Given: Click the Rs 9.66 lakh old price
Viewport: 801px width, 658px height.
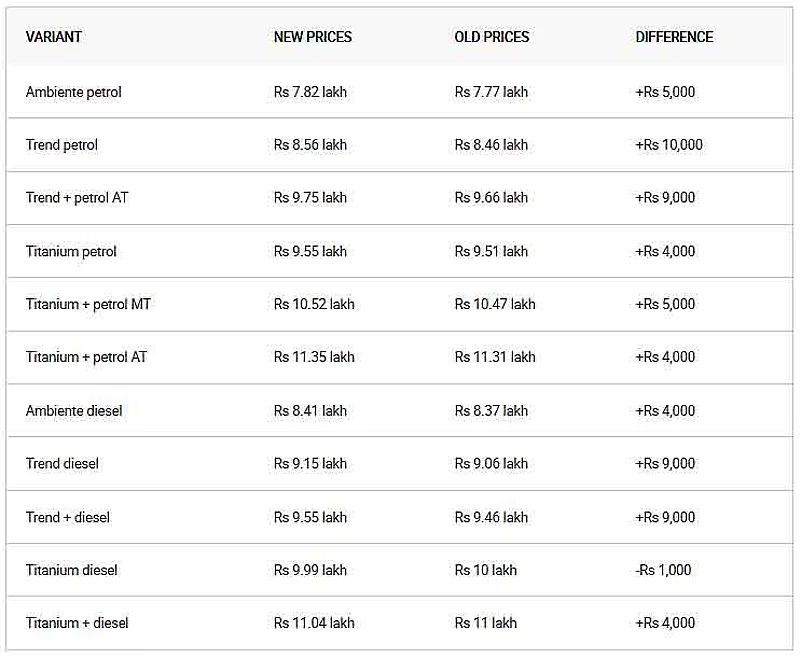Looking at the screenshot, I should click(x=491, y=198).
